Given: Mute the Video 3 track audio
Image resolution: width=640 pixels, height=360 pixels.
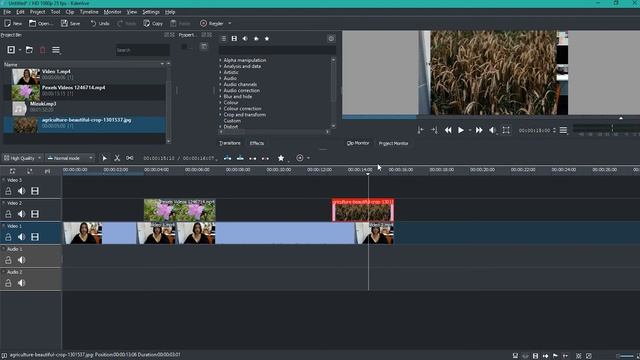Looking at the screenshot, I should [x=22, y=191].
